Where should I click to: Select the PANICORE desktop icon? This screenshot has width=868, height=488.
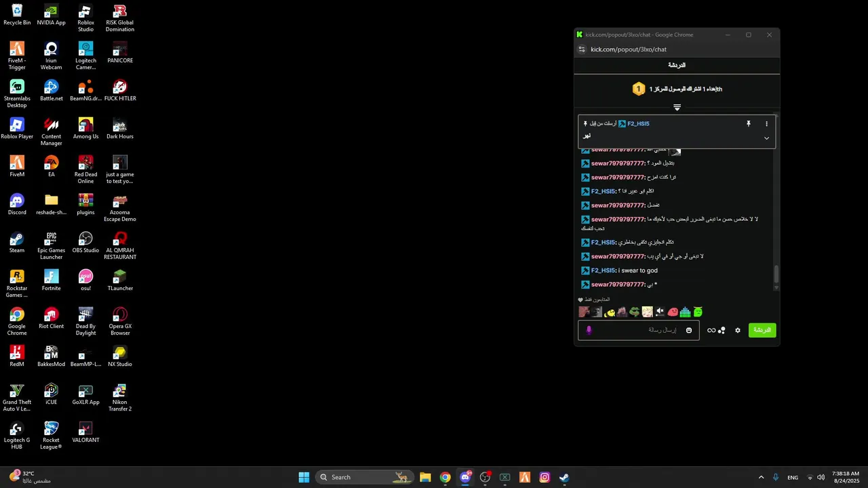point(120,53)
